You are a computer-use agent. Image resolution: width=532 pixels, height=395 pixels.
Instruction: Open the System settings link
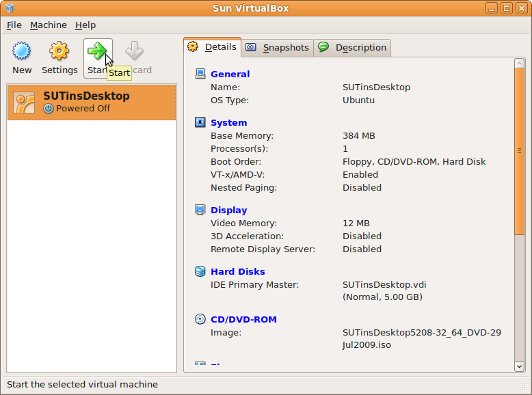pos(228,123)
